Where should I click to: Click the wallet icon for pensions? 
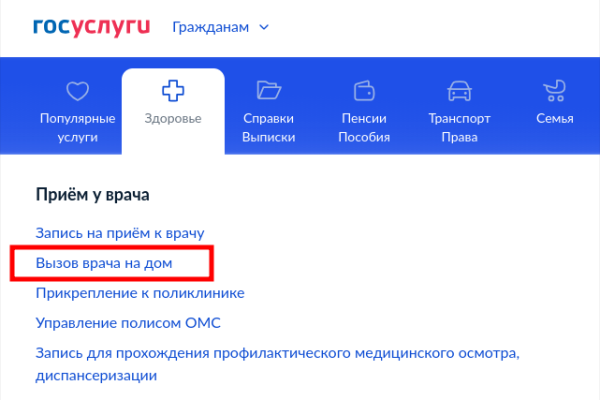click(x=364, y=91)
